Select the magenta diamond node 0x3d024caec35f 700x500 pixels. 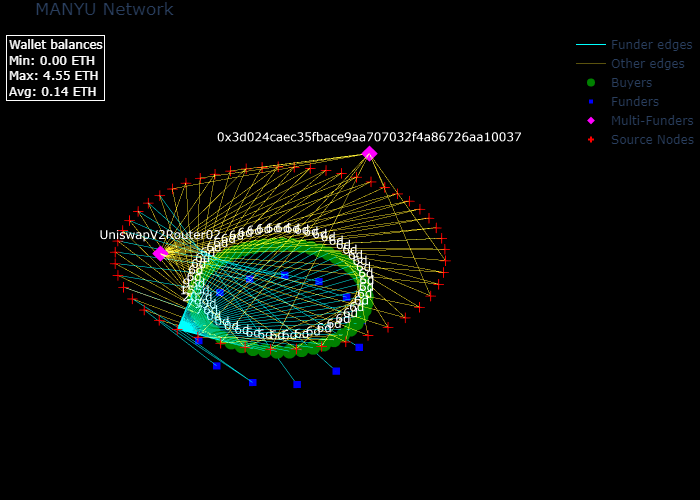coord(369,154)
